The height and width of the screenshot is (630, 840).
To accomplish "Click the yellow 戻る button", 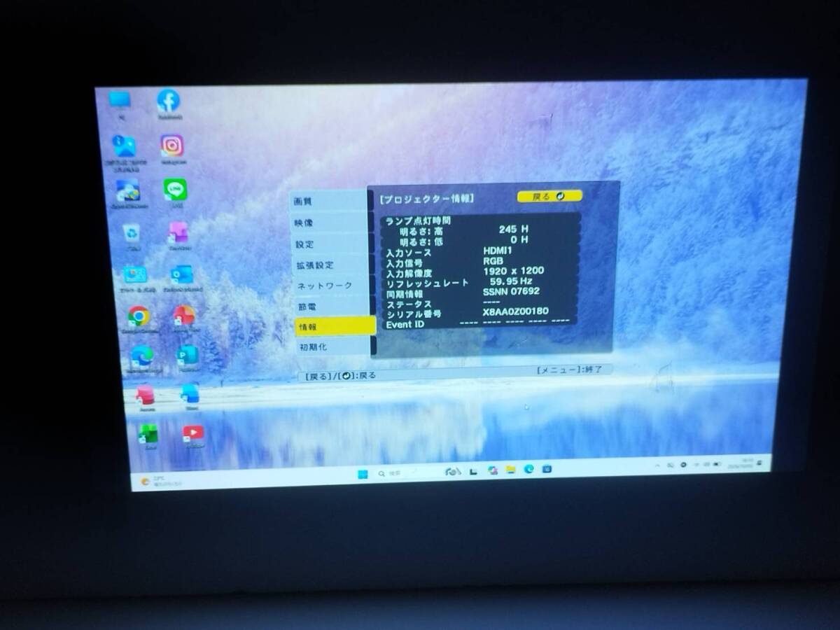I will pos(549,197).
